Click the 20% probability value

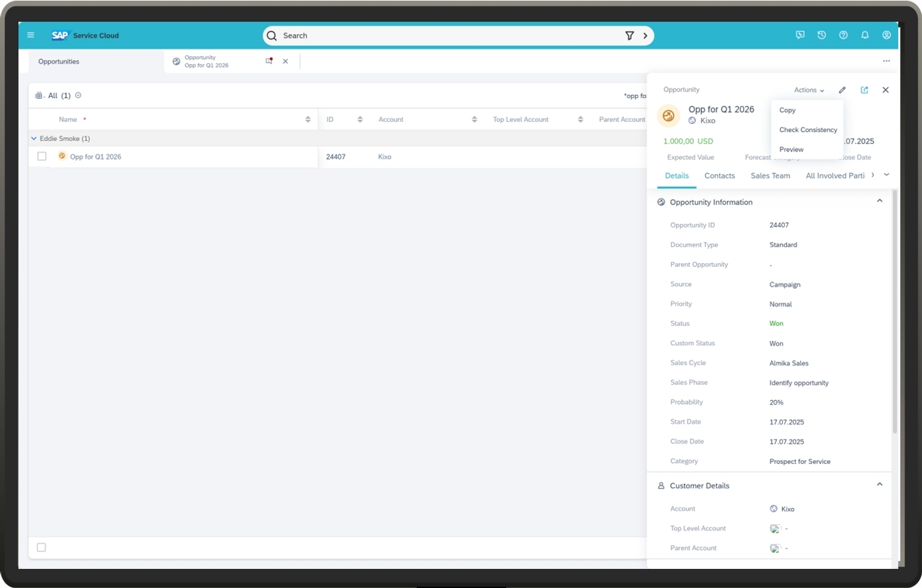click(x=776, y=402)
